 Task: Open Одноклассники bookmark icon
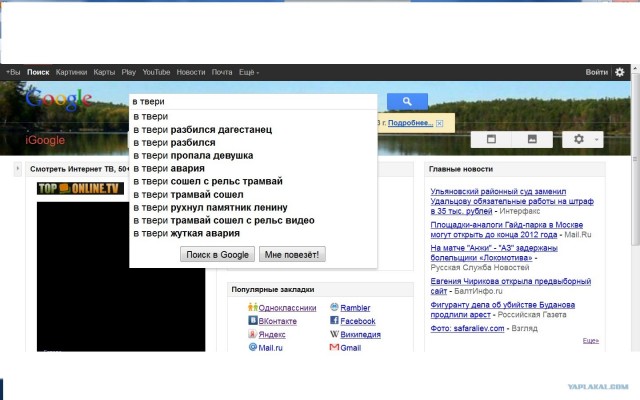(x=253, y=307)
